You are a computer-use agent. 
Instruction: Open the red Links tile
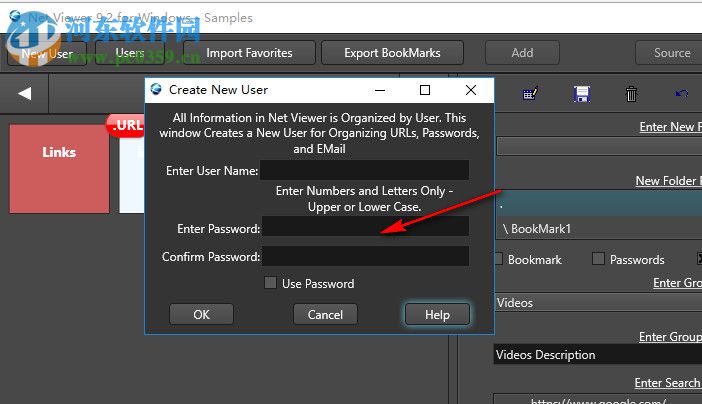[59, 168]
